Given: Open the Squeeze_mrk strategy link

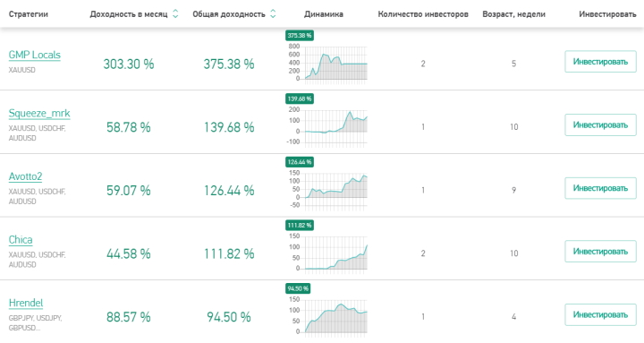Looking at the screenshot, I should (39, 114).
